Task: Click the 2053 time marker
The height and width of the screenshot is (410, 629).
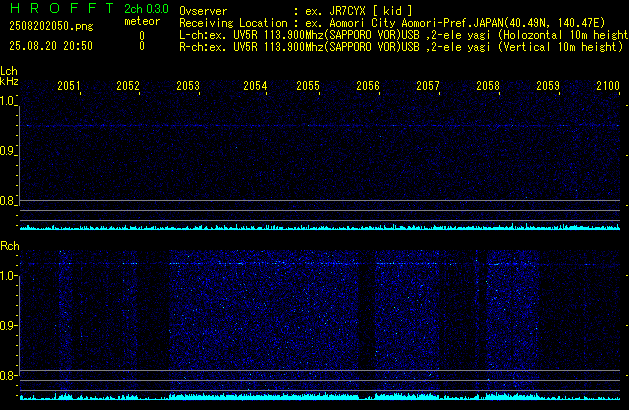Action: (188, 86)
